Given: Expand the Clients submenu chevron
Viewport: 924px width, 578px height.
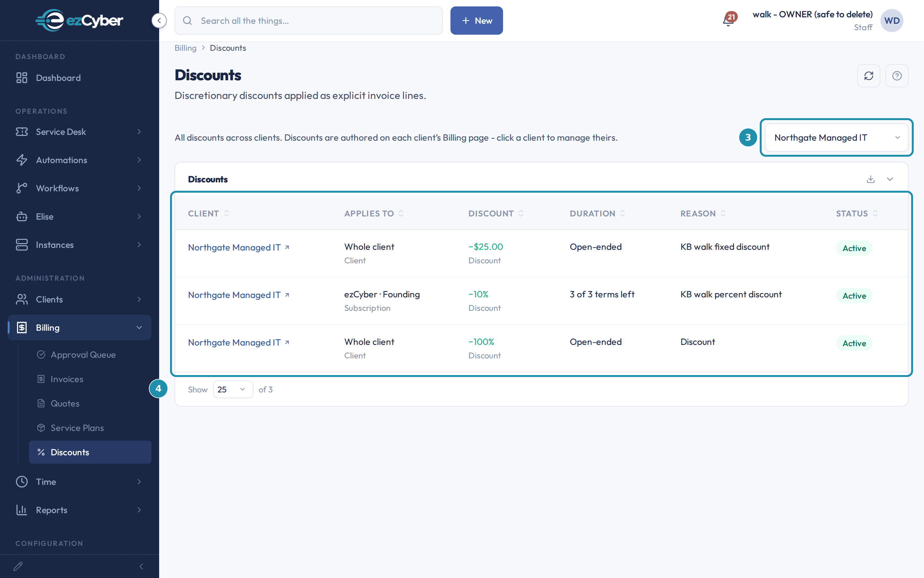Looking at the screenshot, I should coord(139,299).
